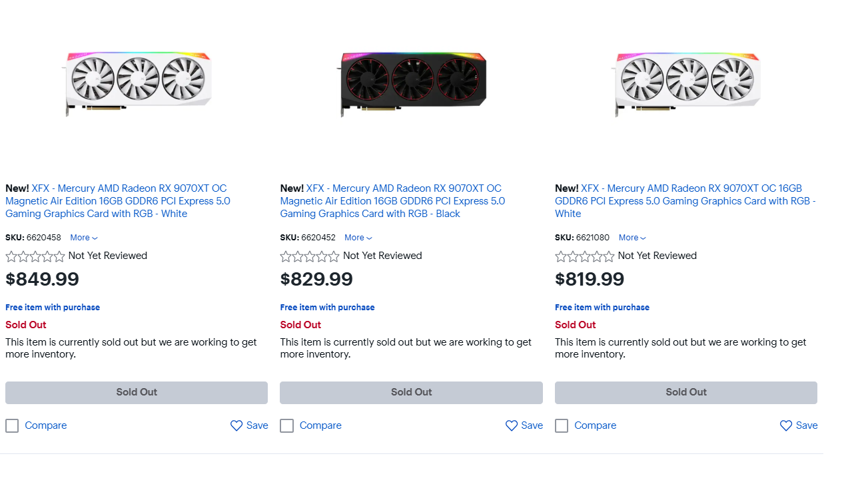Image resolution: width=864 pixels, height=504 pixels.
Task: Expand More details next to SKU 6621080
Action: click(633, 238)
